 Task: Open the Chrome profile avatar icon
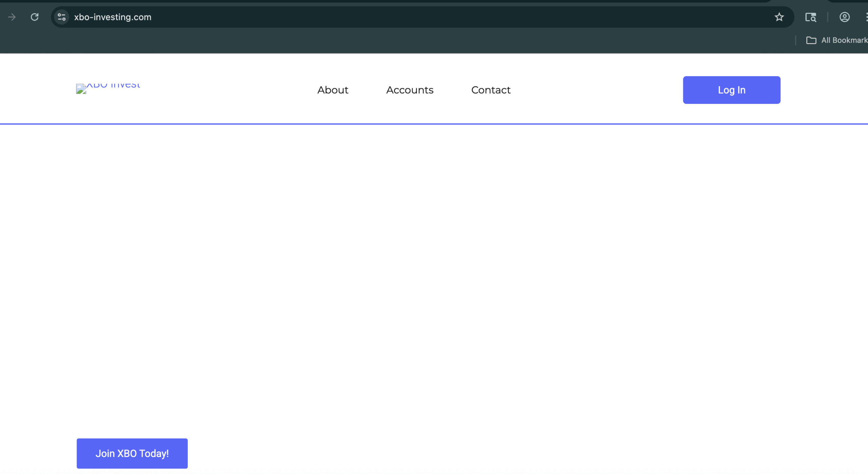844,17
